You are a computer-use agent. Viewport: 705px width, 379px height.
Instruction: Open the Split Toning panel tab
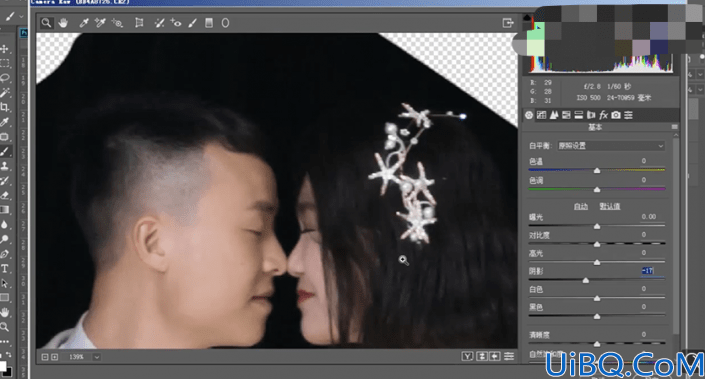click(579, 115)
